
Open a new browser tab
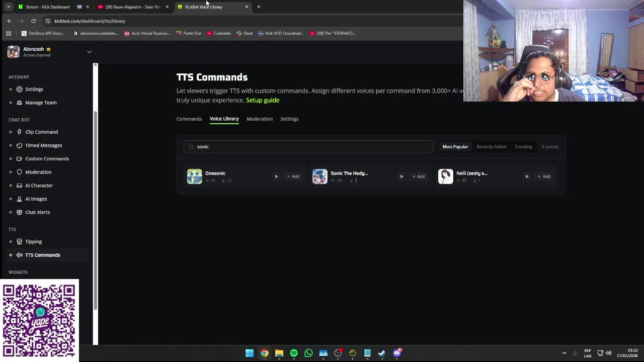[259, 7]
